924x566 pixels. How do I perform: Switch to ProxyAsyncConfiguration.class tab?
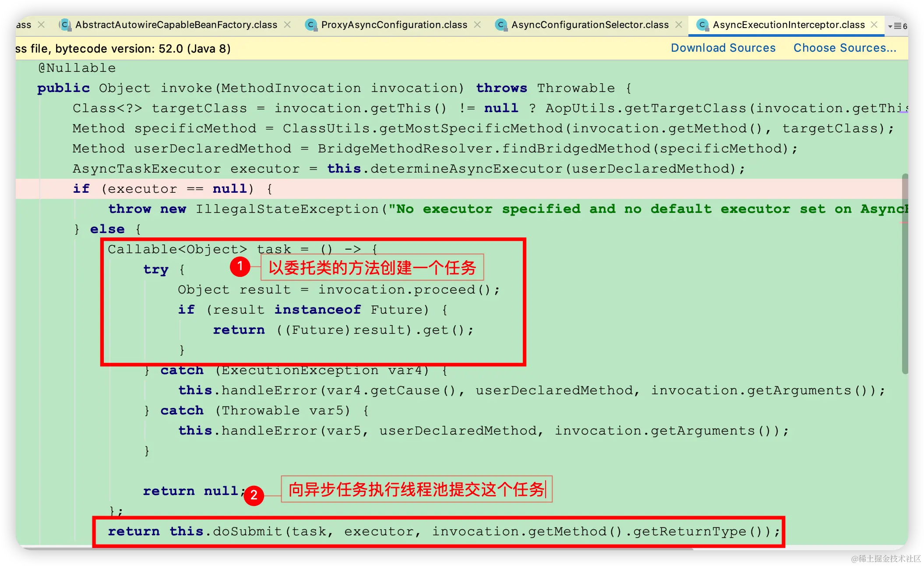point(394,25)
